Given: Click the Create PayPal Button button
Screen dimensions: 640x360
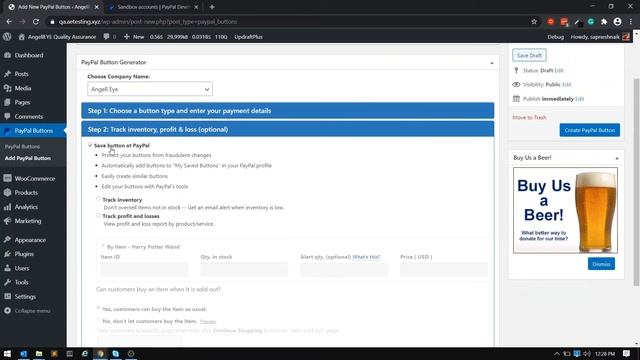Looking at the screenshot, I should click(x=589, y=130).
